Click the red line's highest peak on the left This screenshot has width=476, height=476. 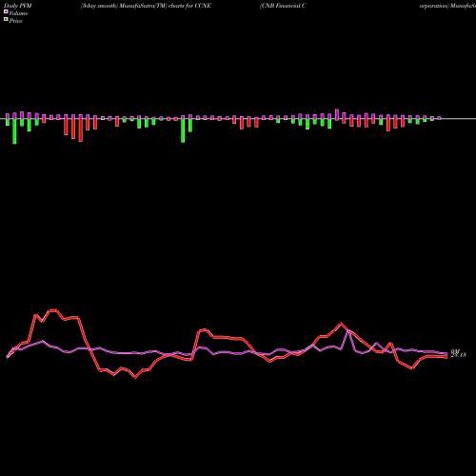[53, 310]
